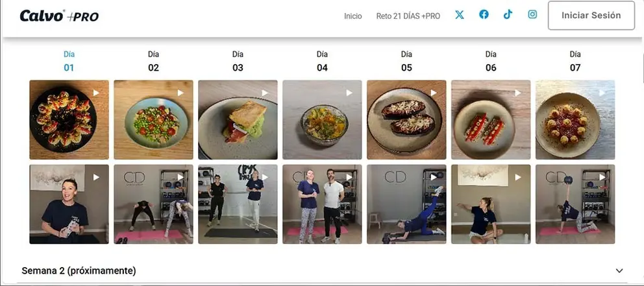
Task: Play the Día 07 recipe video
Action: [x=575, y=119]
